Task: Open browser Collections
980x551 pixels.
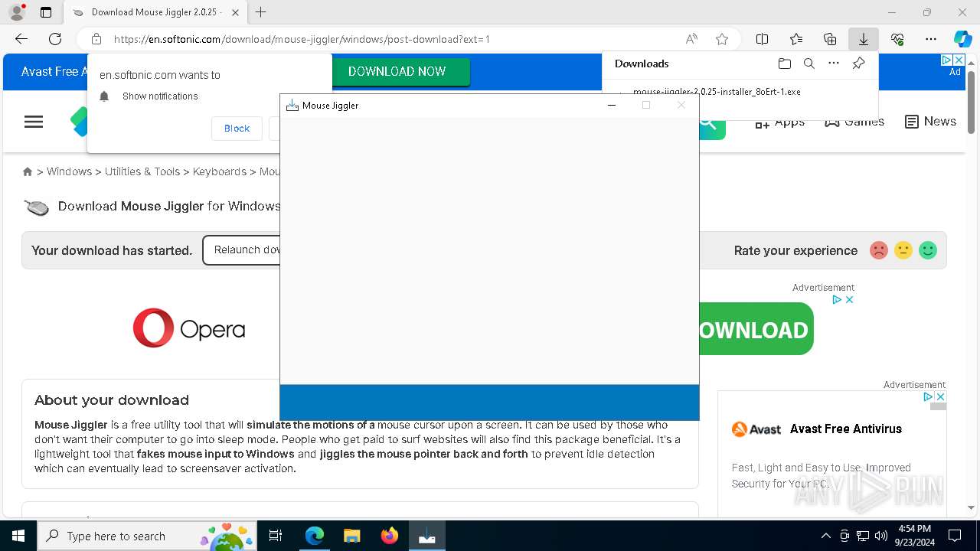Action: pyautogui.click(x=830, y=39)
